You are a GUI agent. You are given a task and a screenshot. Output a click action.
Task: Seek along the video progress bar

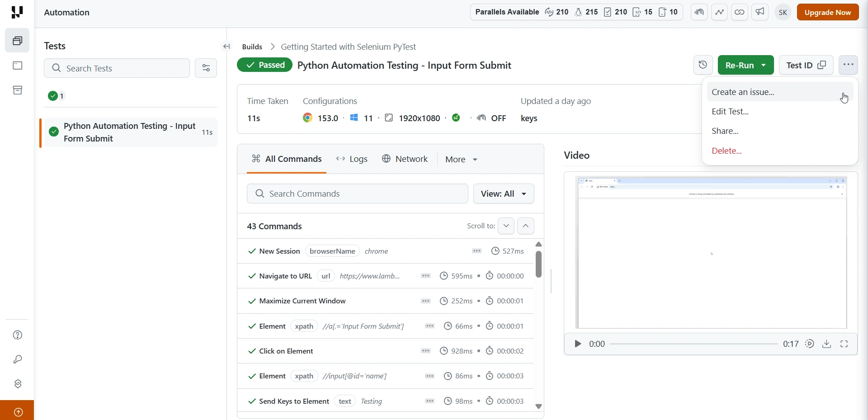[694, 344]
